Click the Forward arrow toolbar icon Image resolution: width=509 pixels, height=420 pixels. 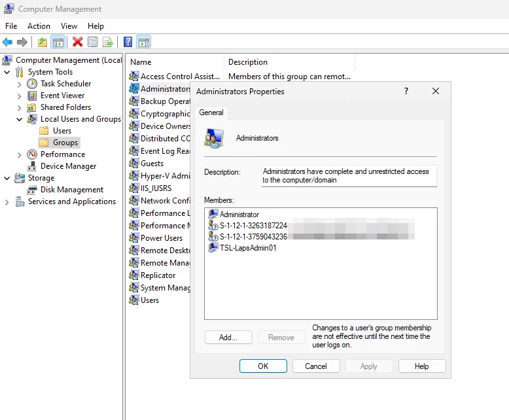22,42
